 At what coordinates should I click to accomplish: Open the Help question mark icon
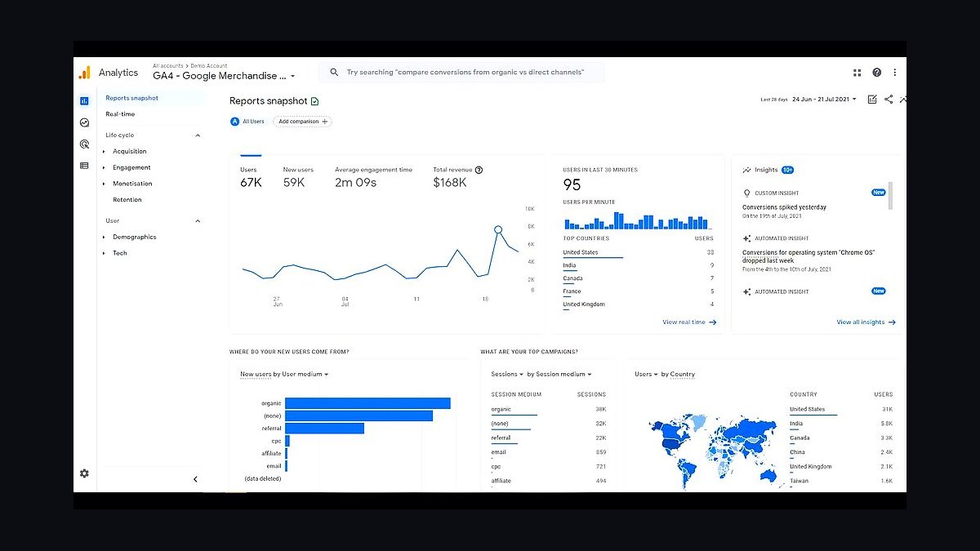[x=877, y=73]
